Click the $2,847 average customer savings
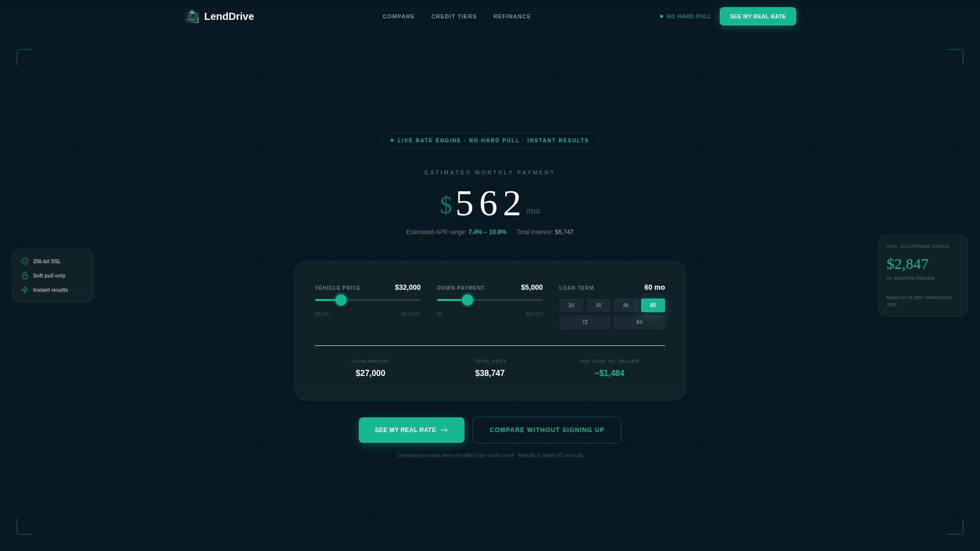Screen dimensions: 980x551 coord(908,264)
